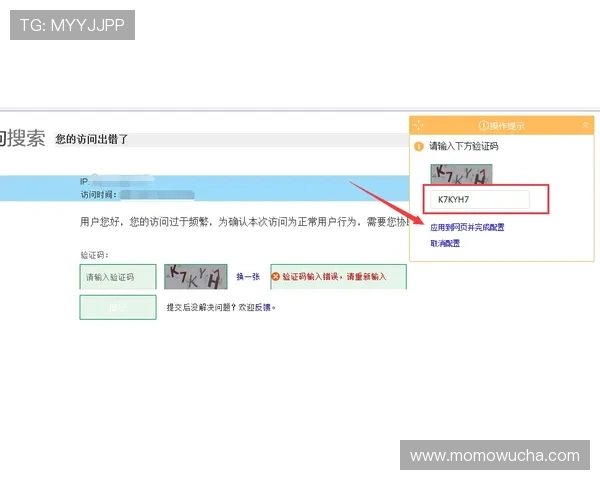The width and height of the screenshot is (600, 480).
Task: Click the 请输入验证码 input field on the page
Action: (118, 277)
